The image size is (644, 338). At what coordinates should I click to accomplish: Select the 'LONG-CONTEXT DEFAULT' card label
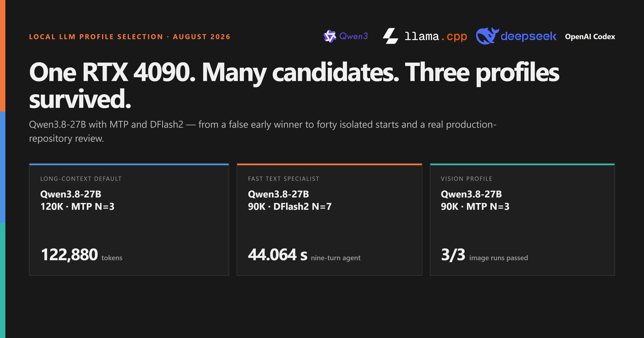tap(81, 179)
